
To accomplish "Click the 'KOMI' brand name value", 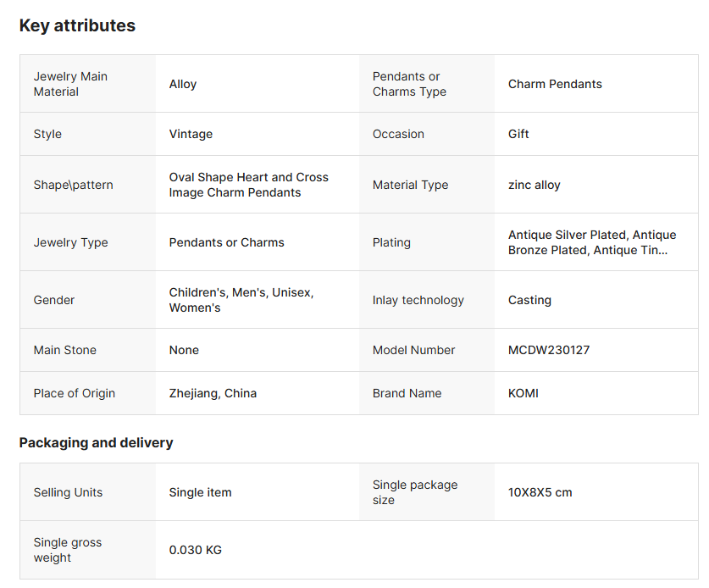I will click(x=523, y=393).
